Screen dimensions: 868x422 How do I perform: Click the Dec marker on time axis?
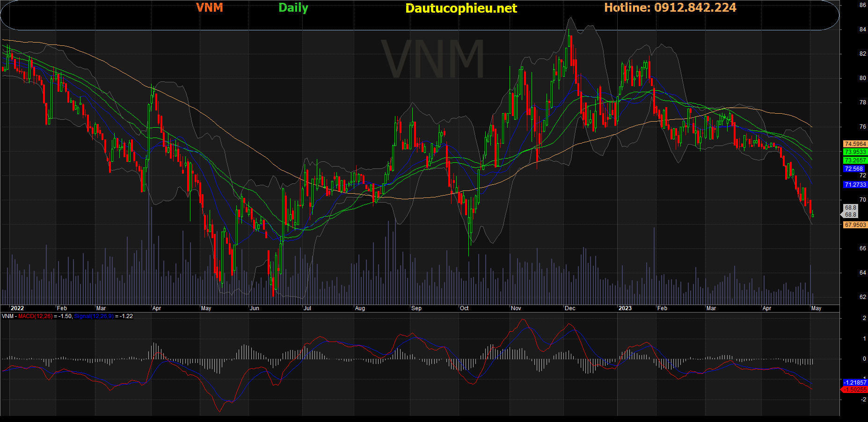coord(570,308)
